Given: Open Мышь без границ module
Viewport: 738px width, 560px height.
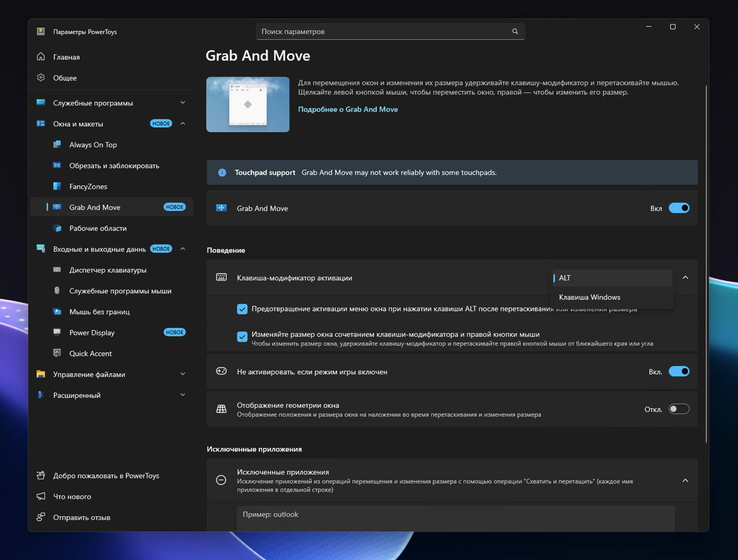Looking at the screenshot, I should 99,312.
